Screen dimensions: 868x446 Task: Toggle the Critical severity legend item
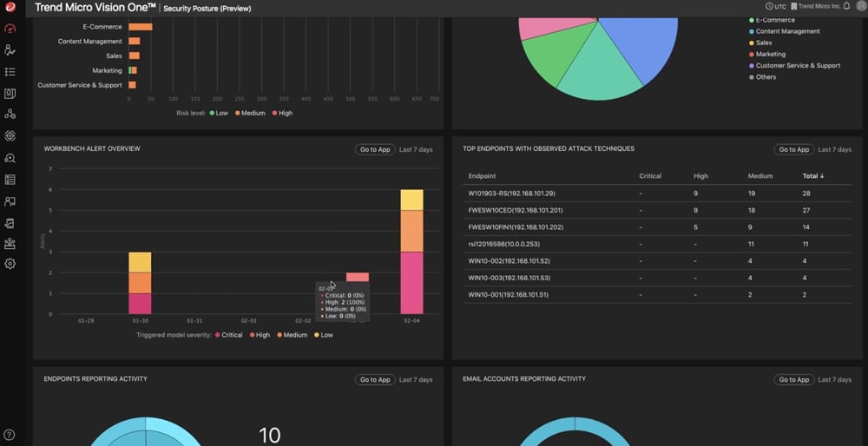point(227,335)
